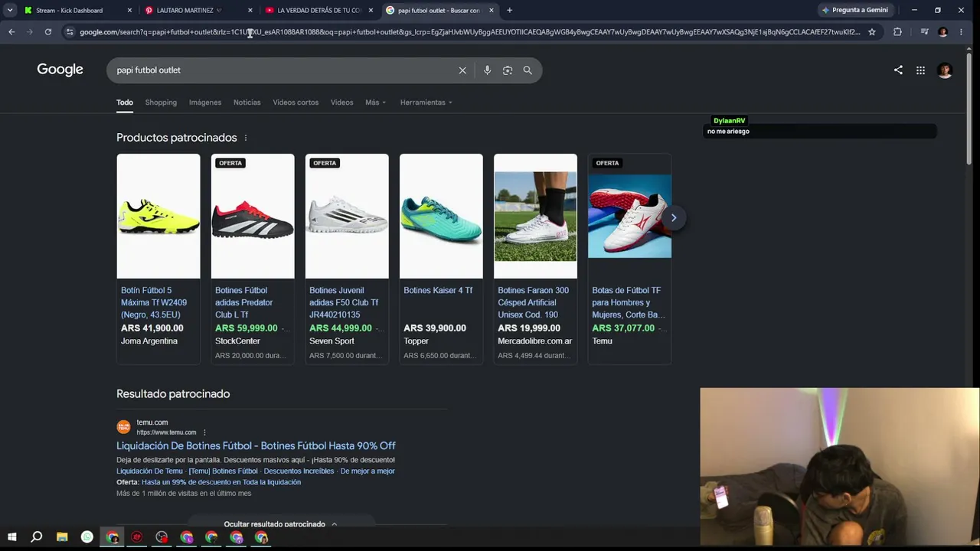980x551 pixels.
Task: Search by image with Lens icon
Action: click(x=508, y=70)
